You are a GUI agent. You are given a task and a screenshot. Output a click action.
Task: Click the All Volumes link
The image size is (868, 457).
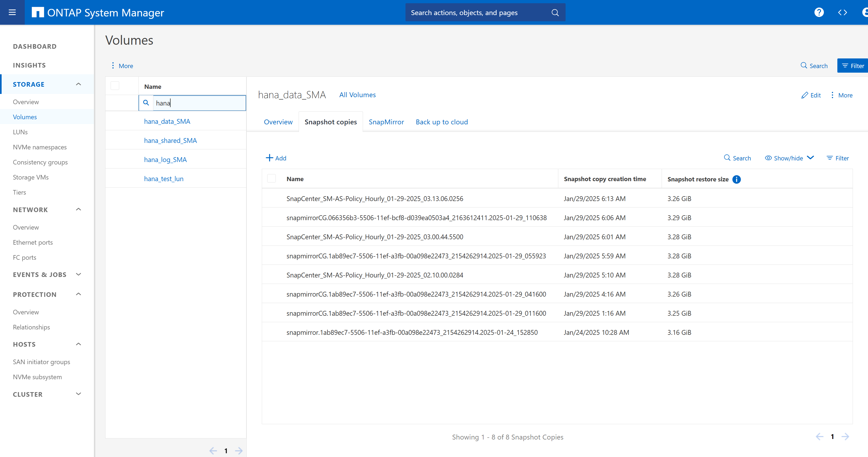357,95
